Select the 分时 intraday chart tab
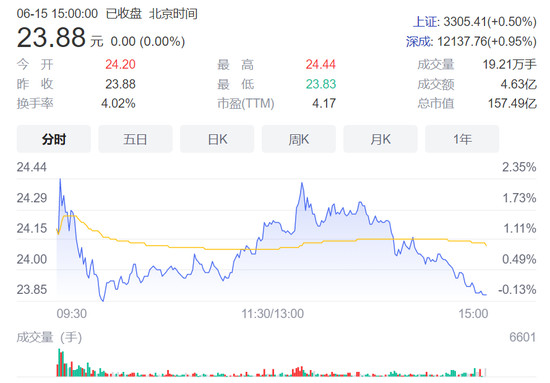Viewport: 550px width, 383px height. point(54,139)
